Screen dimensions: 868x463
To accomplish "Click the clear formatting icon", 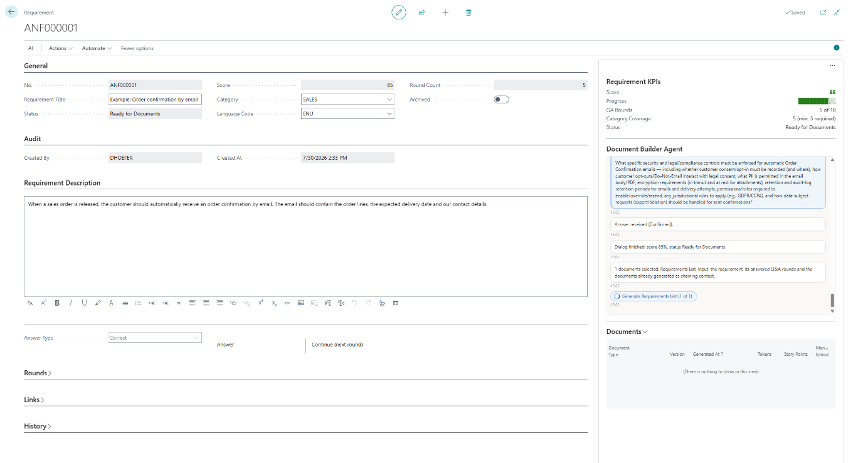I will [382, 303].
